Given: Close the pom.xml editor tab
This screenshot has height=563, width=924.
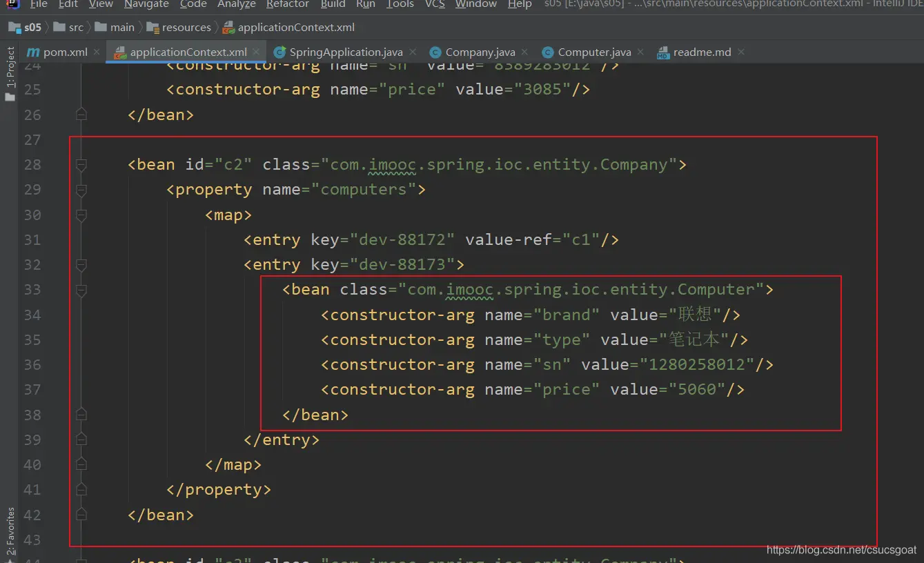Looking at the screenshot, I should coord(97,52).
